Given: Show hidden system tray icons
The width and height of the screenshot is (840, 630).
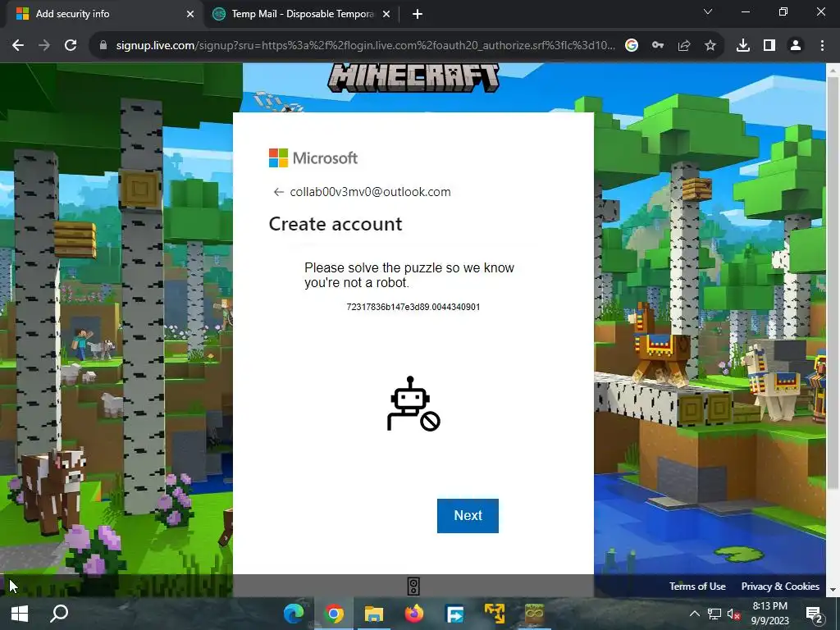Looking at the screenshot, I should pyautogui.click(x=694, y=614).
